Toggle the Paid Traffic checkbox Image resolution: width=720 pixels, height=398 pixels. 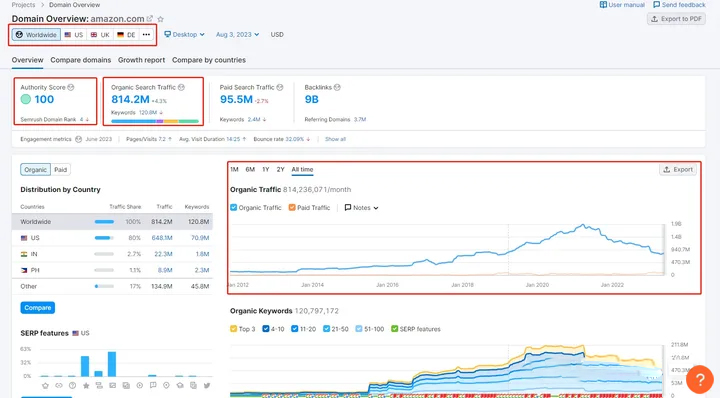292,207
